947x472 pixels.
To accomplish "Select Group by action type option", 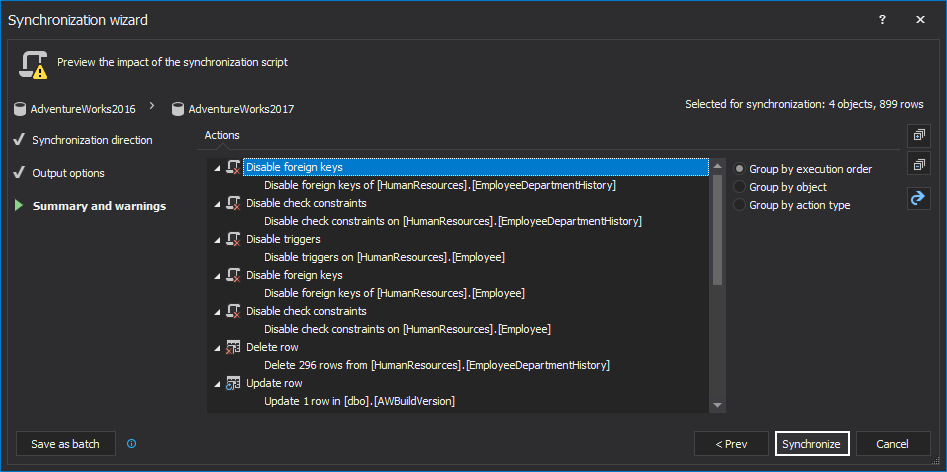I will pos(740,205).
